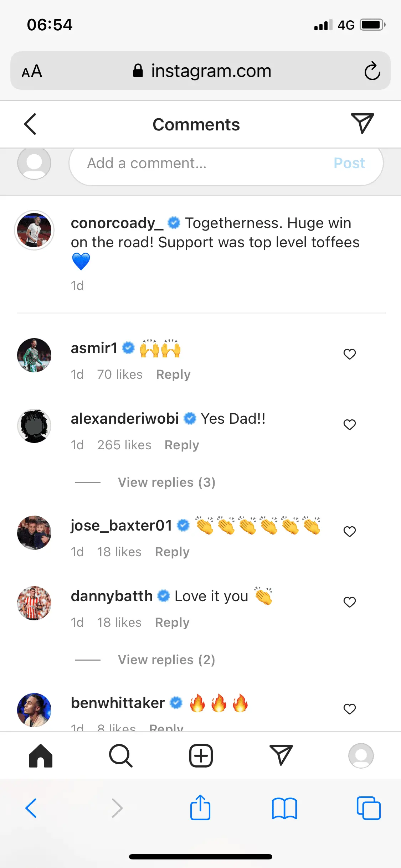
Task: Reload the instagram.com page
Action: pos(372,71)
